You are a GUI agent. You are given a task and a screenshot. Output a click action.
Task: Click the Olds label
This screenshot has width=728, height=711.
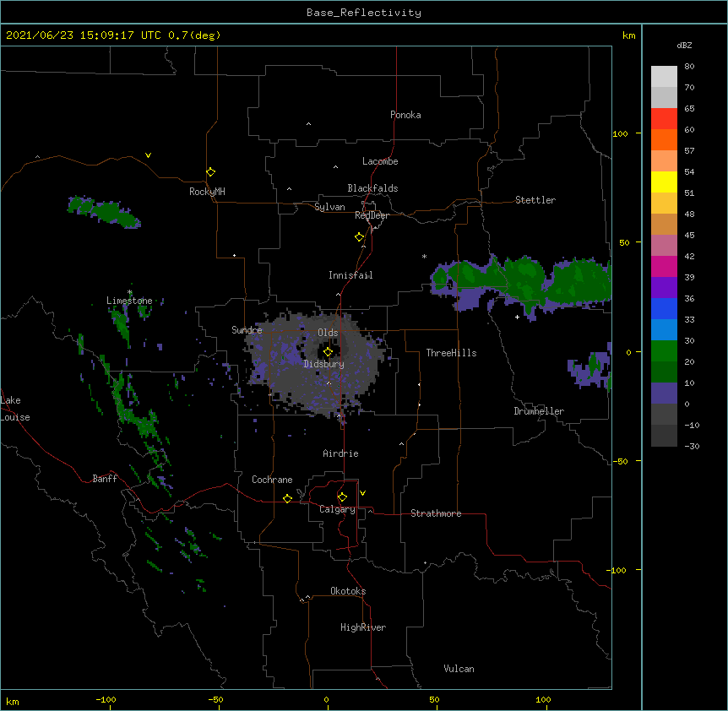pyautogui.click(x=328, y=333)
